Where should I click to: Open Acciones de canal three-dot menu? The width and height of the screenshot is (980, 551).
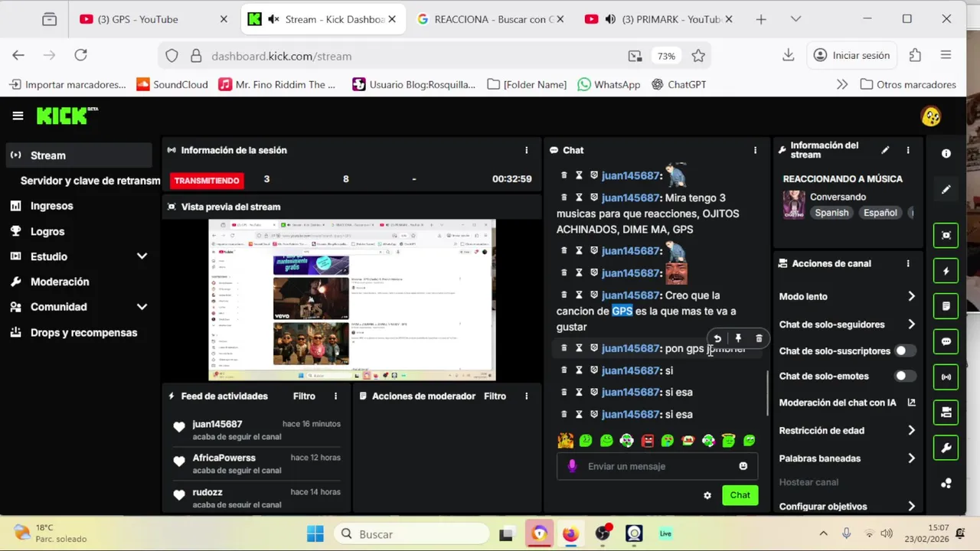pyautogui.click(x=908, y=263)
